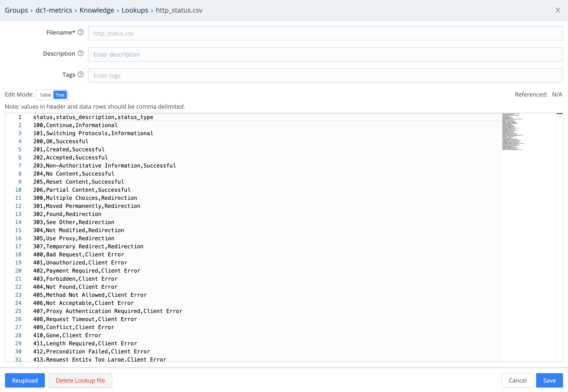Click the Tags help question mark icon
Image resolution: width=568 pixels, height=392 pixels.
point(81,75)
